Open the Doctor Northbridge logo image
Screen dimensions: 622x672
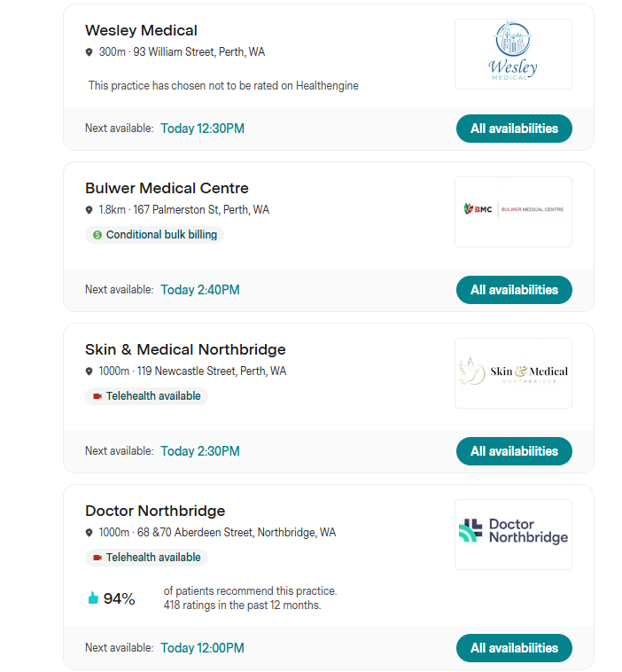[x=513, y=534]
